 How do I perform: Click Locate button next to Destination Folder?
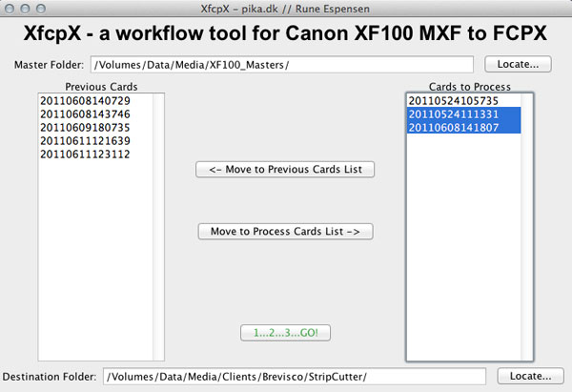coord(530,376)
